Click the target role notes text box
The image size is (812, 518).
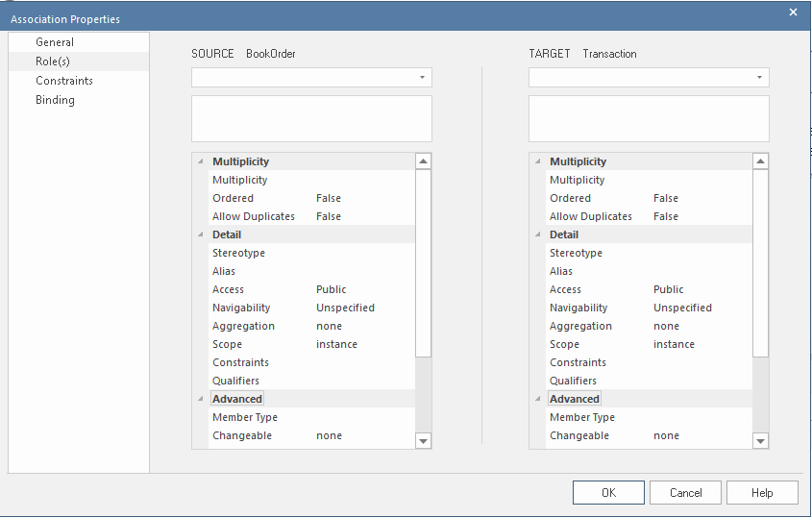[x=649, y=118]
